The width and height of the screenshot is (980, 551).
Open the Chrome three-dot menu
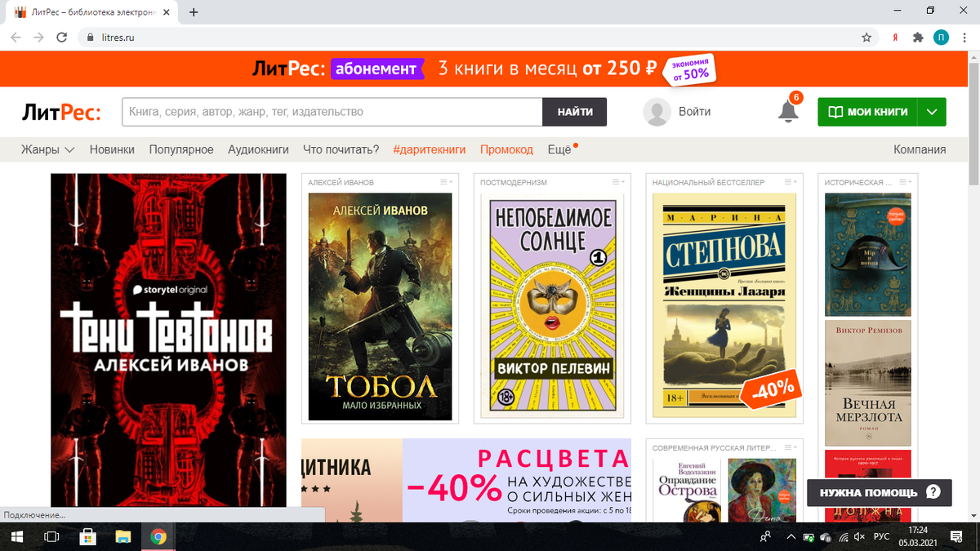(x=964, y=38)
